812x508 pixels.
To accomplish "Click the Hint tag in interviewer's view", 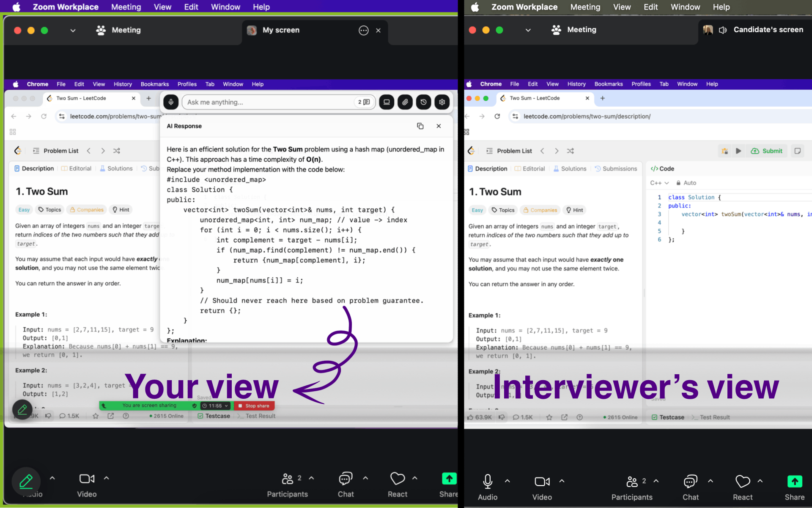I will coord(574,210).
